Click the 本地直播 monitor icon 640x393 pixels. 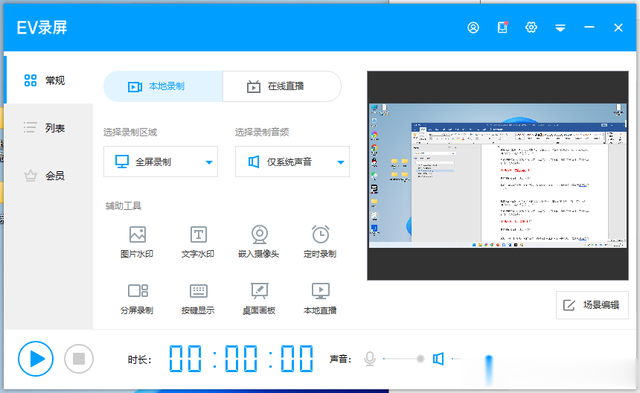click(320, 291)
